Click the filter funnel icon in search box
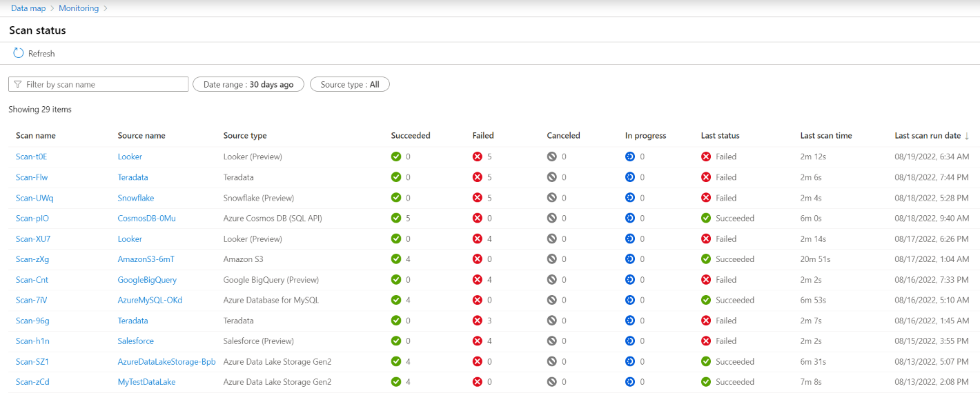This screenshot has height=393, width=980. coord(18,84)
